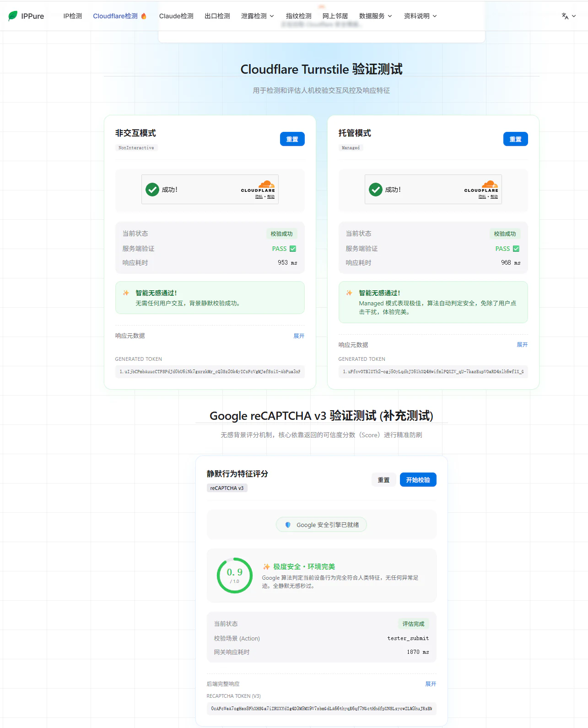Viewport: 588px width, 728px height.
Task: Click Google reCAPTCHA v3 验证测试 heading
Action: click(322, 416)
